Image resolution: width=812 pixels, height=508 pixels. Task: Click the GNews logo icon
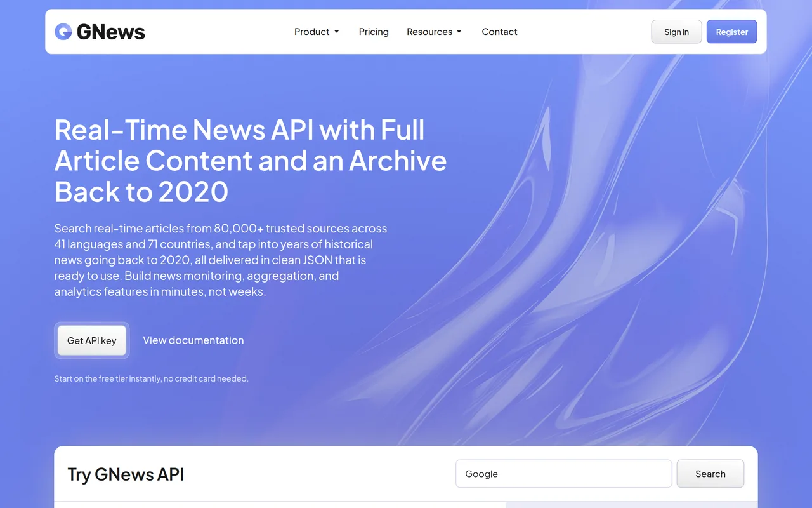click(x=63, y=32)
